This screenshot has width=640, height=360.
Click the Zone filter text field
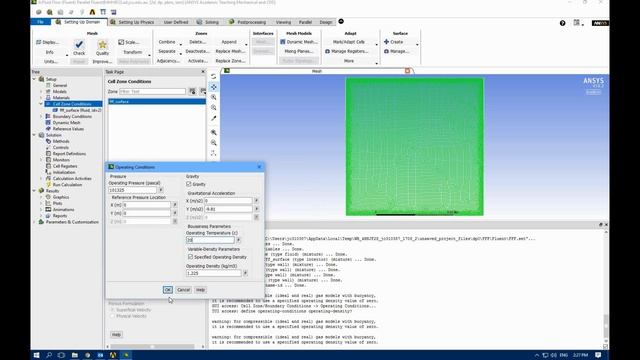pos(152,91)
